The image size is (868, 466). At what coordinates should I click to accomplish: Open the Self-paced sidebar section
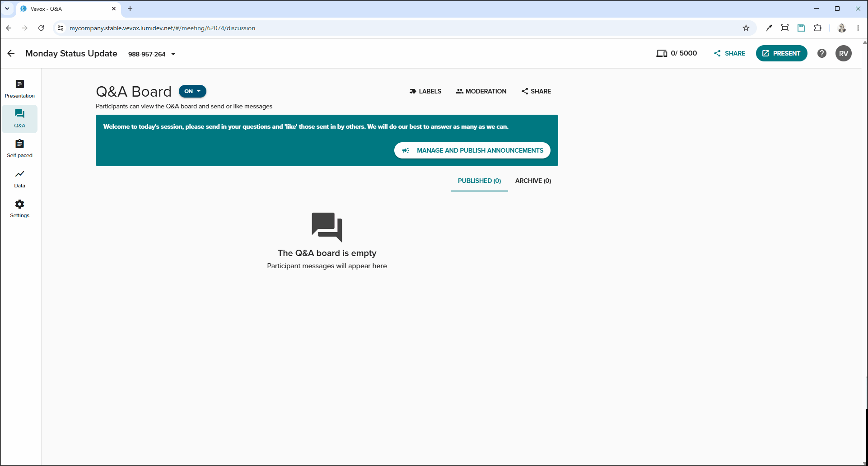tap(19, 149)
